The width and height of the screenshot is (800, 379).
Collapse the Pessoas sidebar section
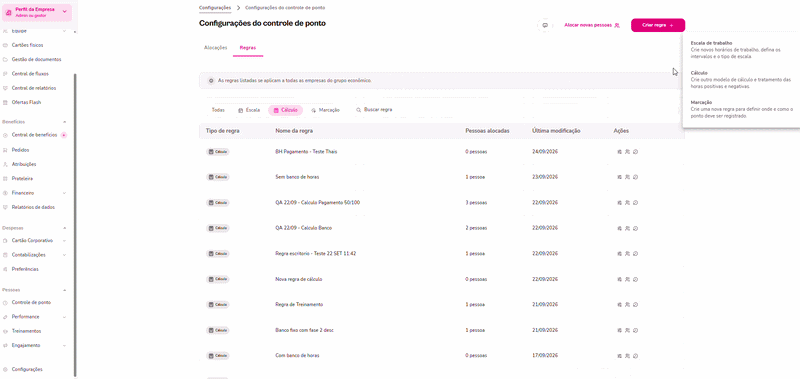64,290
